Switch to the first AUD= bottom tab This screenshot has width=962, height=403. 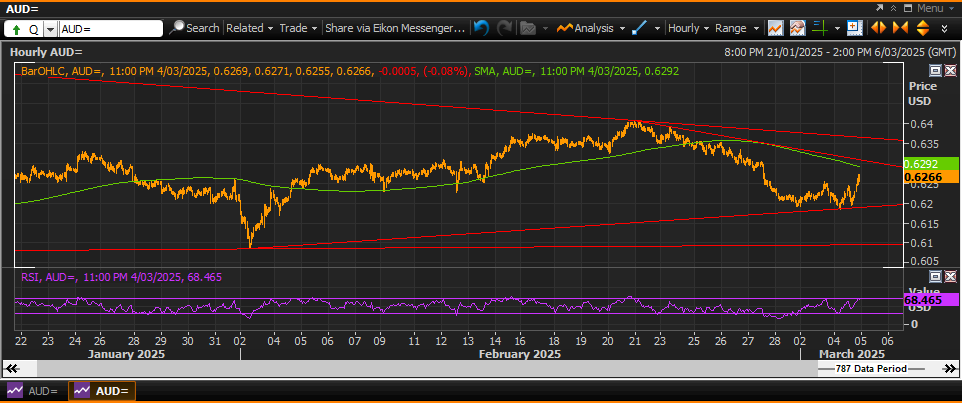(34, 391)
